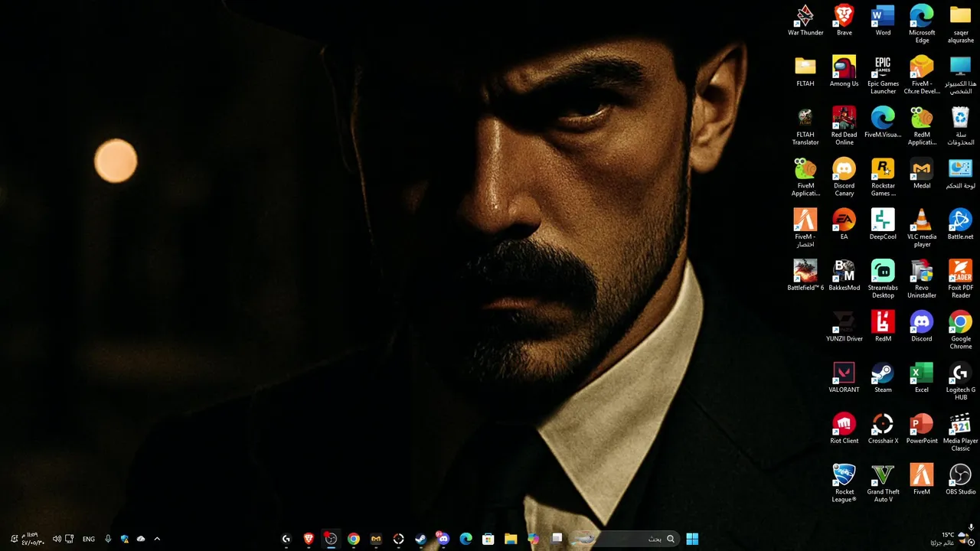Open the Medal desktop shortcut

point(922,173)
